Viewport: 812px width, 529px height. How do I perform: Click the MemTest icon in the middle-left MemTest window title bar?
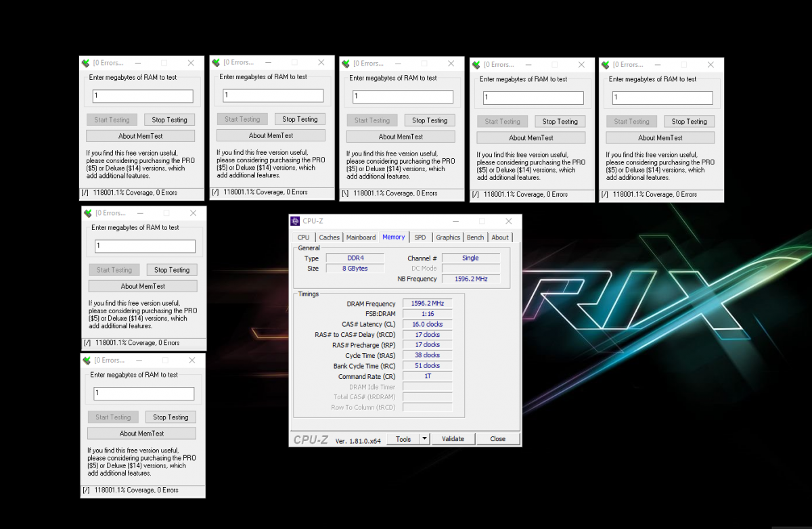tap(88, 213)
